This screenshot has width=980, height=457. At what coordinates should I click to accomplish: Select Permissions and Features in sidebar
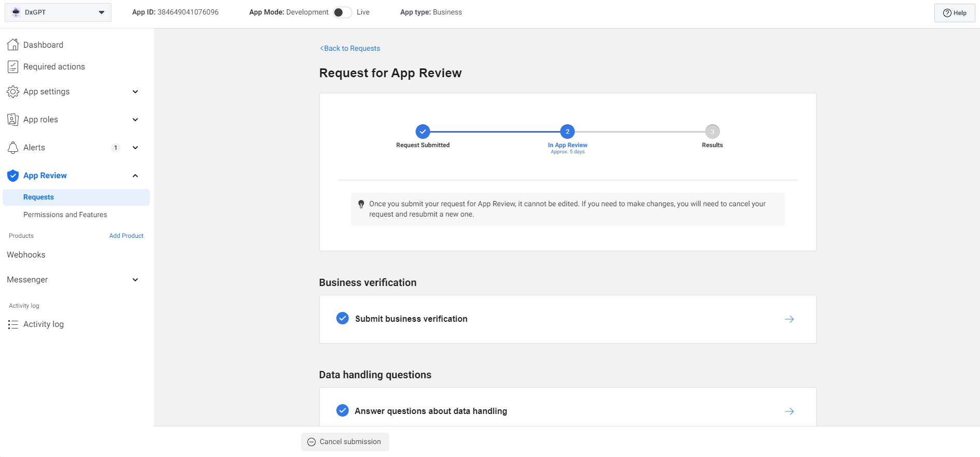coord(65,215)
